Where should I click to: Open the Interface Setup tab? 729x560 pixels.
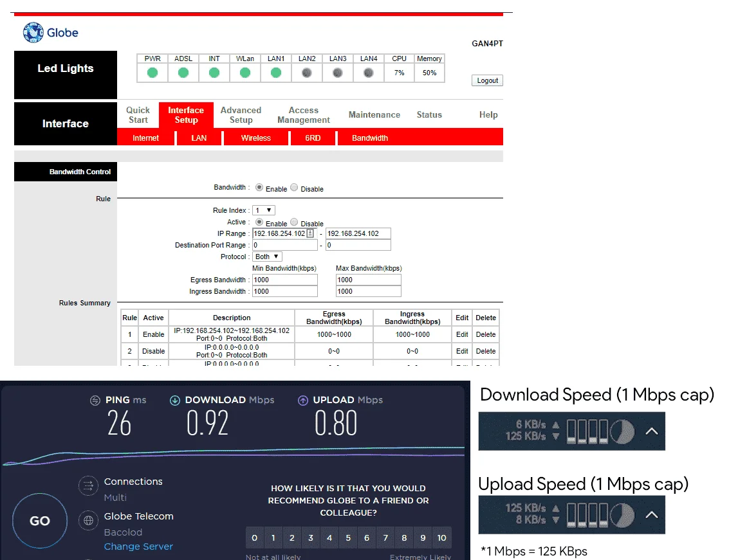[x=186, y=115]
